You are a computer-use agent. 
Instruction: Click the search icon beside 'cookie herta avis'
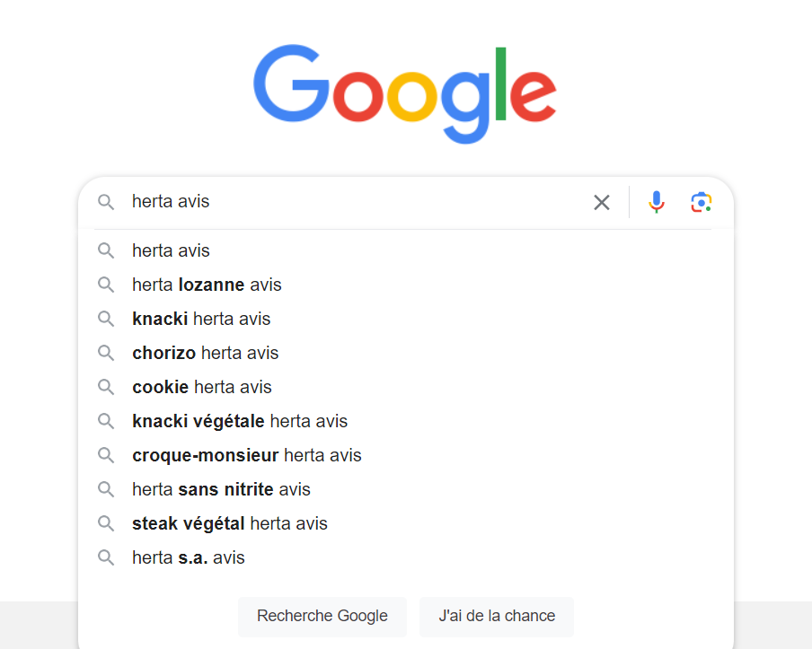pyautogui.click(x=106, y=387)
